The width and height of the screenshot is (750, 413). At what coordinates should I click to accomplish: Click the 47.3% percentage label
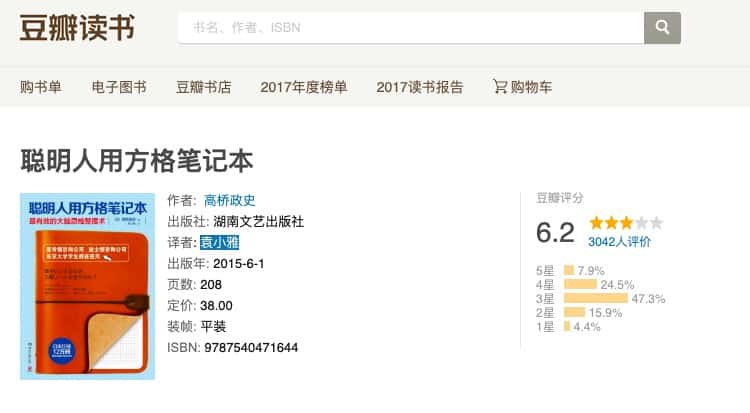649,299
